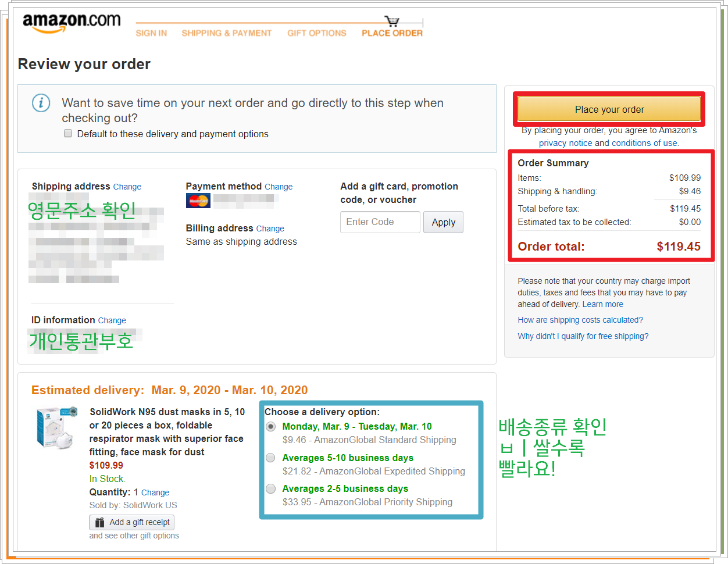Click the Estimated tax $0.00 amount

[x=690, y=222]
